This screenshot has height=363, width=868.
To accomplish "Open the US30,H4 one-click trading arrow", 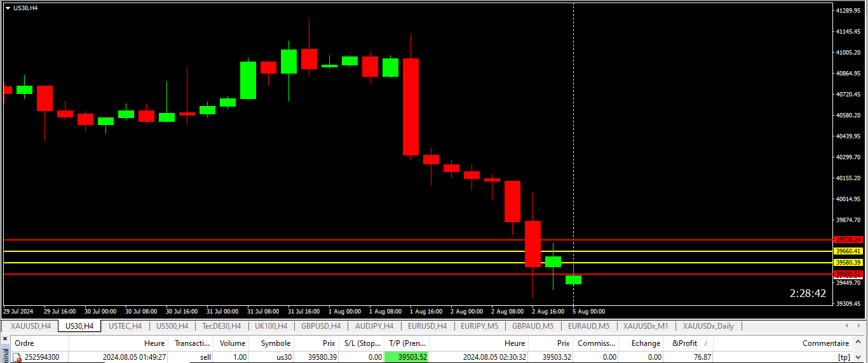I will [8, 8].
